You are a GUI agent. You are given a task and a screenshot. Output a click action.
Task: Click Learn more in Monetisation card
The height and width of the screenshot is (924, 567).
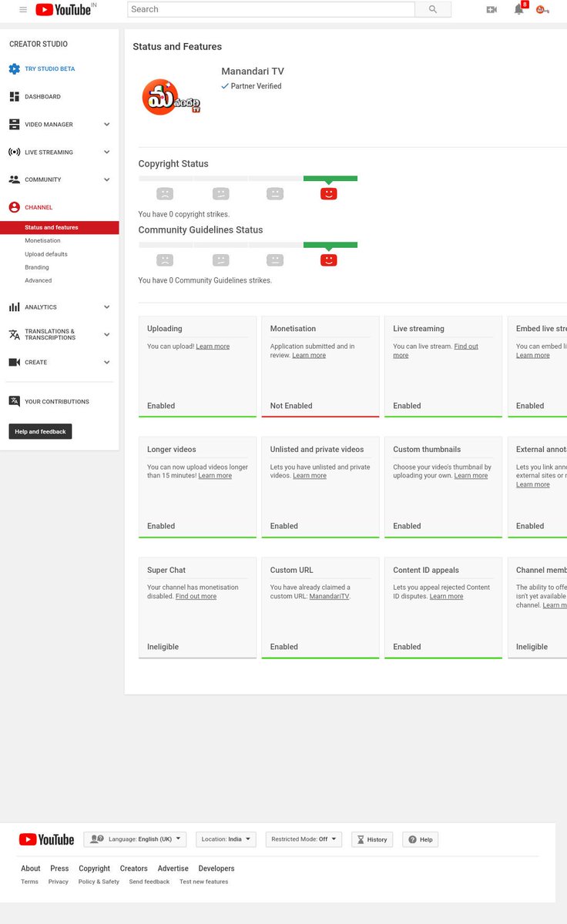[x=309, y=356]
